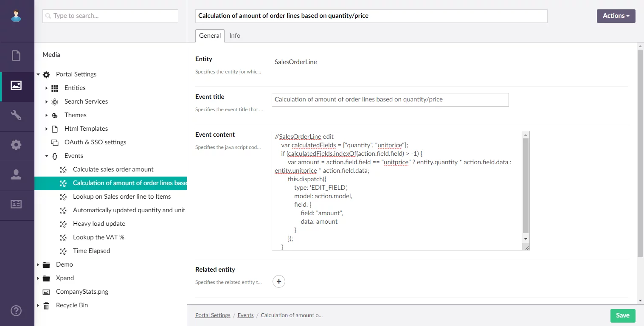Follow the Portal Settings breadcrumb link
644x326 pixels.
point(213,315)
